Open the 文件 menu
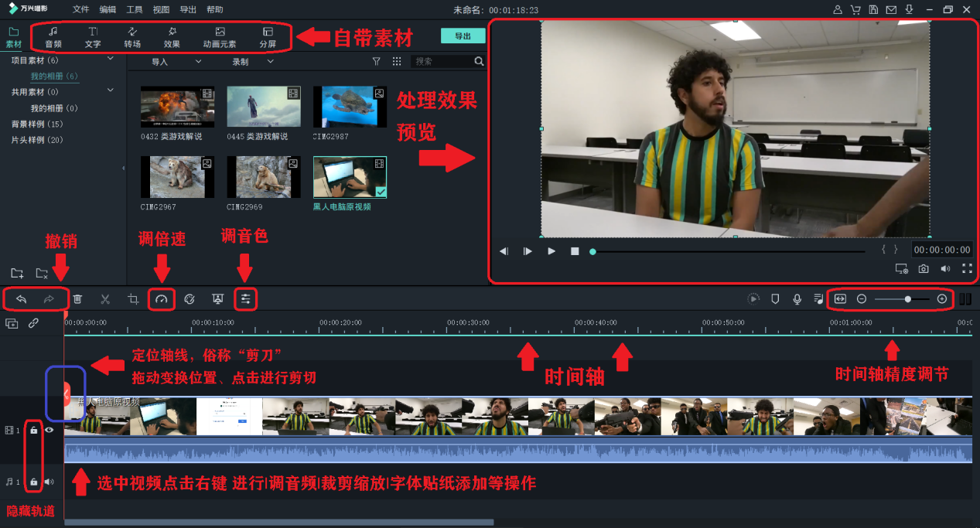The image size is (980, 528). [80, 9]
